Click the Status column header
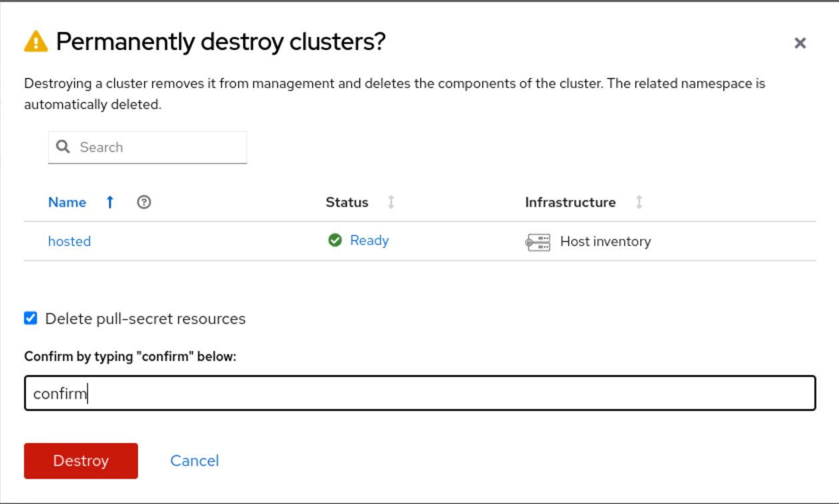 pos(347,202)
